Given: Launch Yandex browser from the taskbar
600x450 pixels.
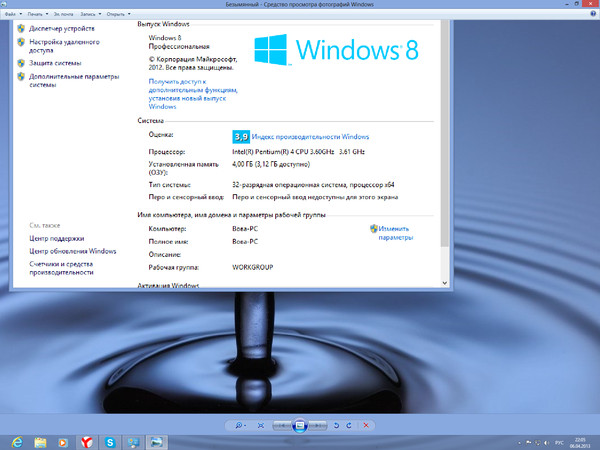Looking at the screenshot, I should coord(88,441).
